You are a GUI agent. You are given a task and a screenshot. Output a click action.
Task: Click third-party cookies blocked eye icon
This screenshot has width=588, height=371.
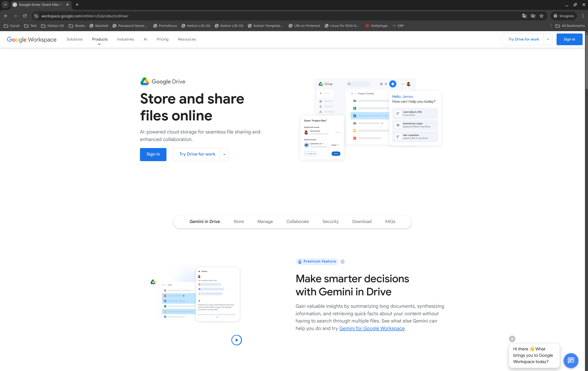tap(533, 16)
